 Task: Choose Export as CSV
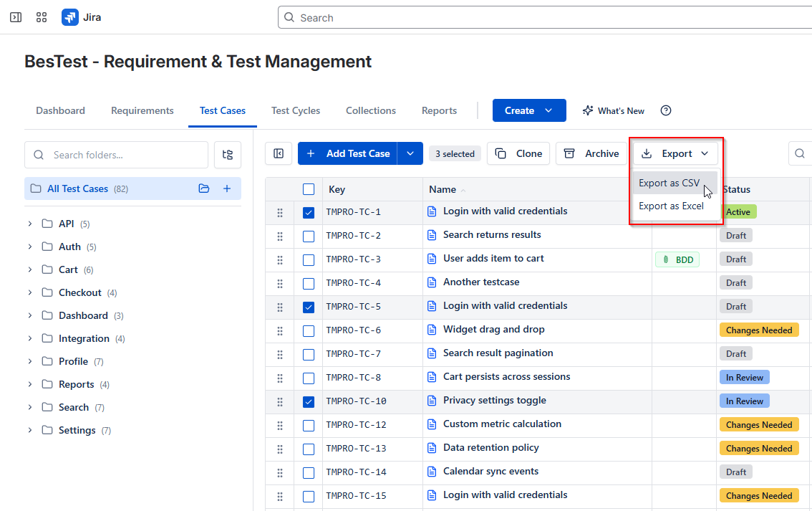pyautogui.click(x=675, y=183)
